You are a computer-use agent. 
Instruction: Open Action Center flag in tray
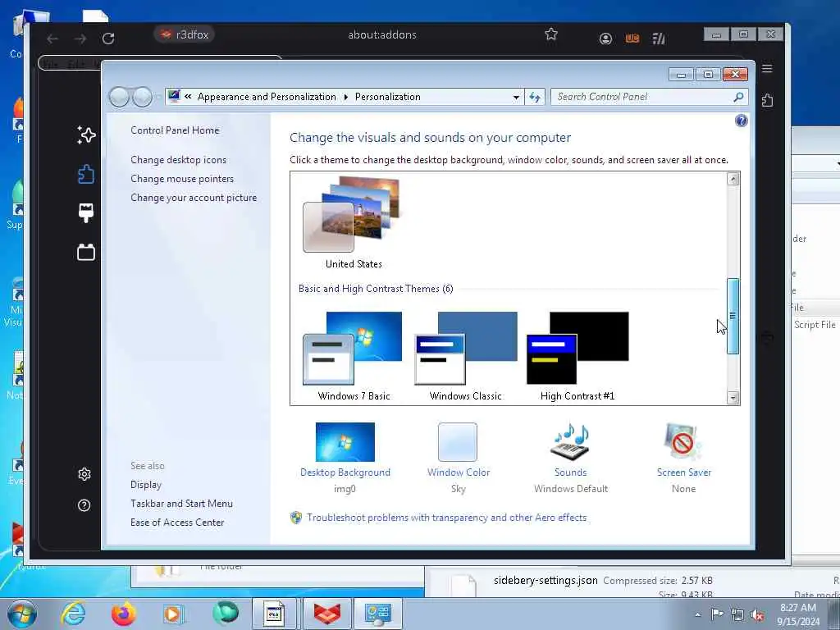point(717,614)
